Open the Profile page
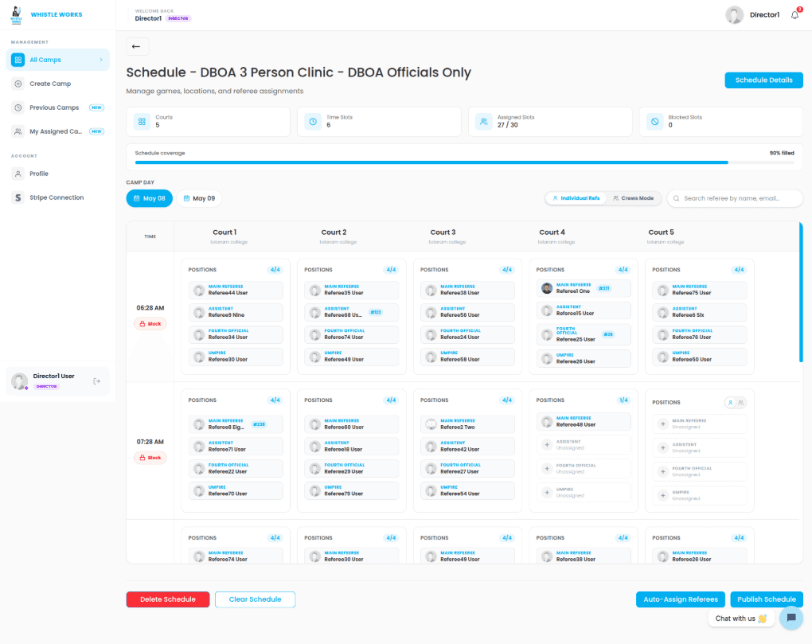 coord(57,174)
